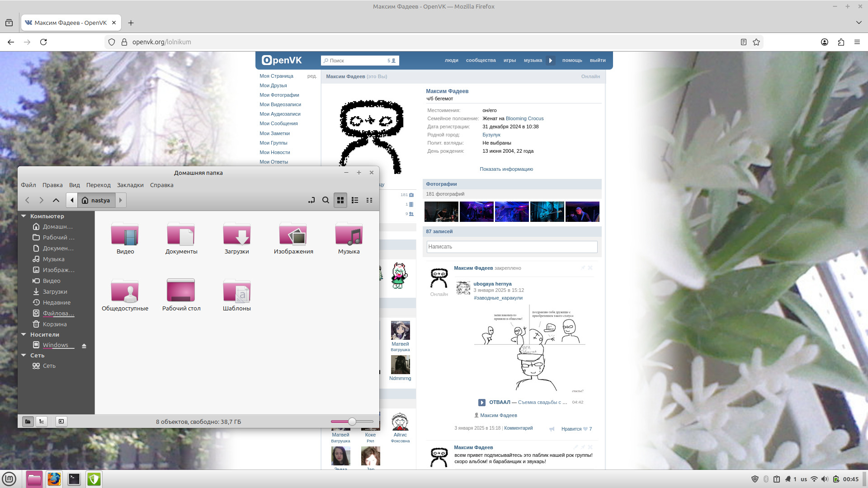The height and width of the screenshot is (488, 868).
Task: Open сообщества in OpenVK header
Action: point(481,60)
